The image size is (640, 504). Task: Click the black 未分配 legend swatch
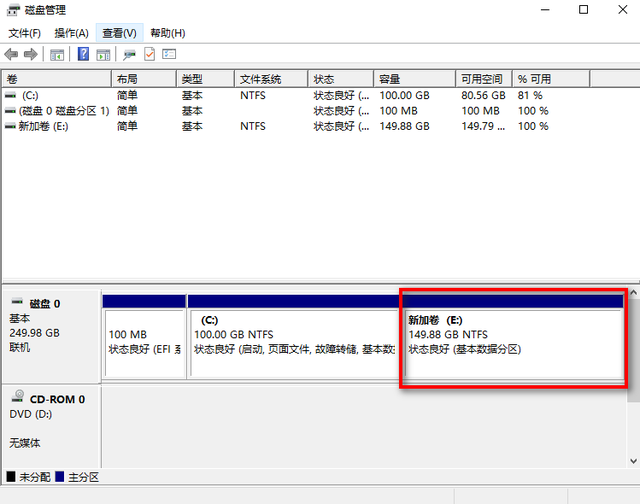[x=11, y=477]
